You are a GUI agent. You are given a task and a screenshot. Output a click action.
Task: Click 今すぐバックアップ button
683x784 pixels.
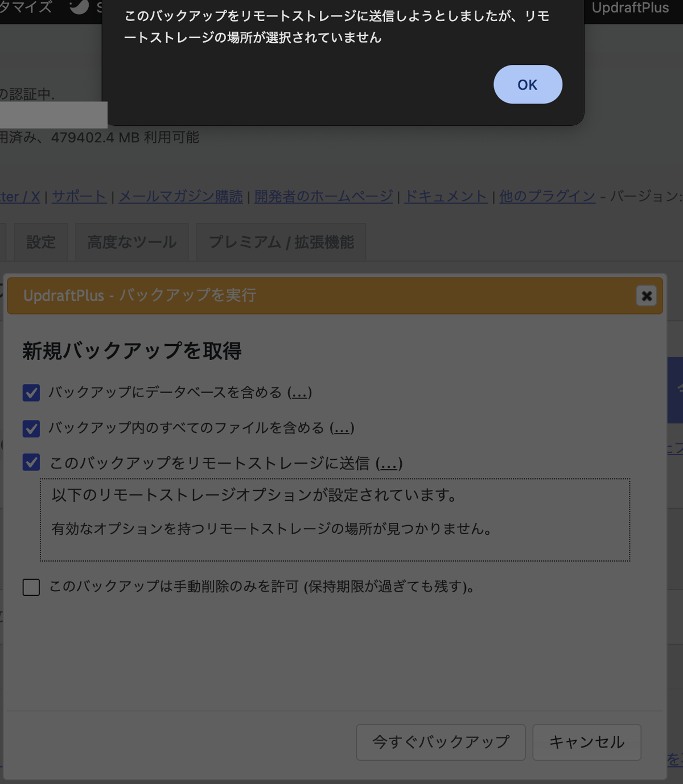pos(441,742)
